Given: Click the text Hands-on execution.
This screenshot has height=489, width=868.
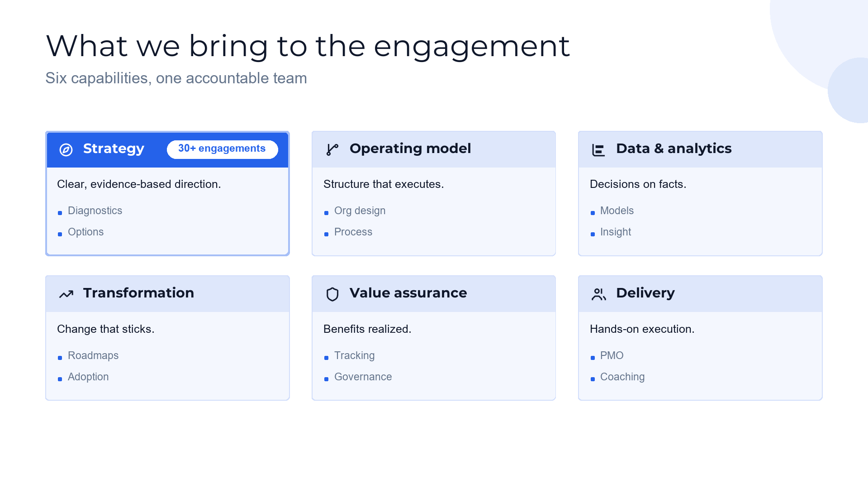Looking at the screenshot, I should 642,329.
